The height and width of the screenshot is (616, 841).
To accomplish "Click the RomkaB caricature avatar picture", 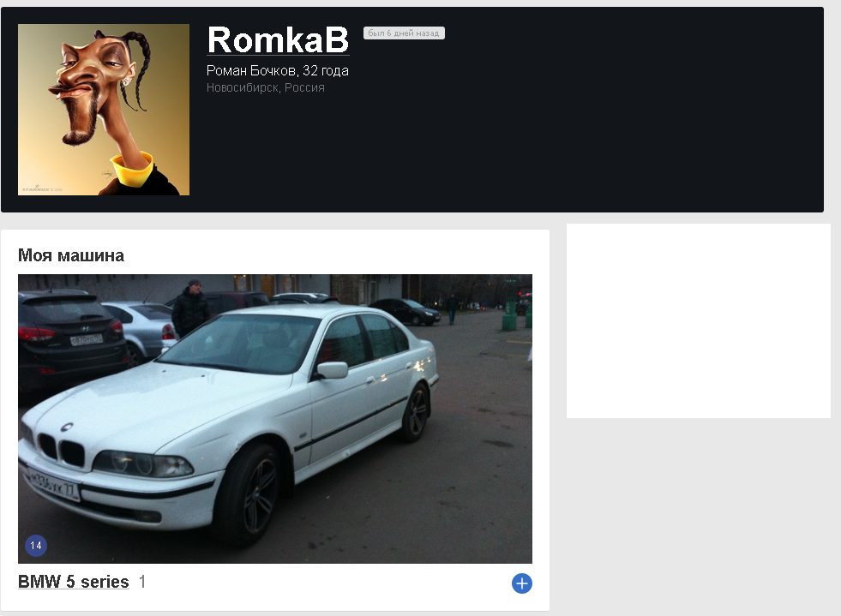I will coord(104,110).
